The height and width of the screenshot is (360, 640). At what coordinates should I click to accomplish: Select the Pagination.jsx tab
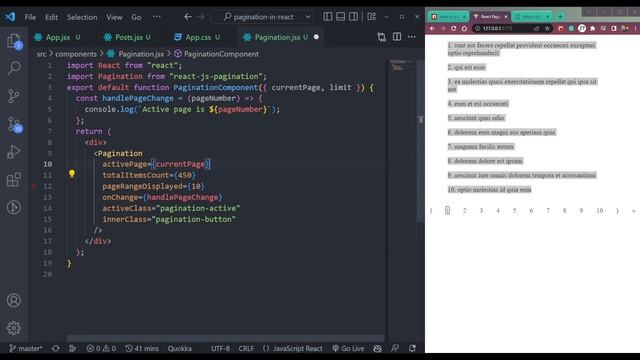[278, 37]
